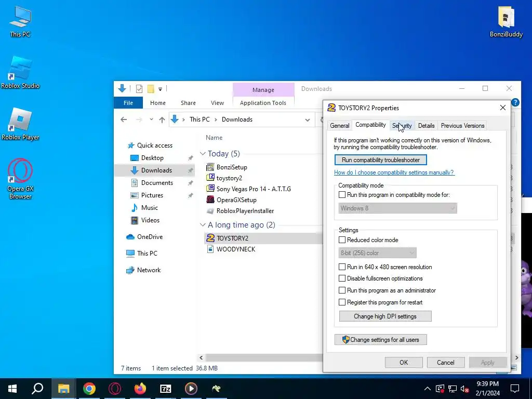Switch to Previous Versions tab
The width and height of the screenshot is (532, 399).
[462, 126]
